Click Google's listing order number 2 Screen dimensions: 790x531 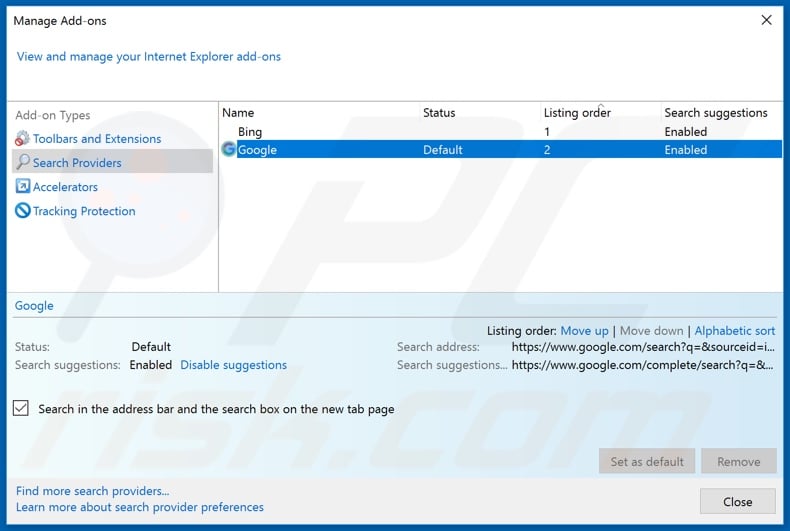[547, 150]
